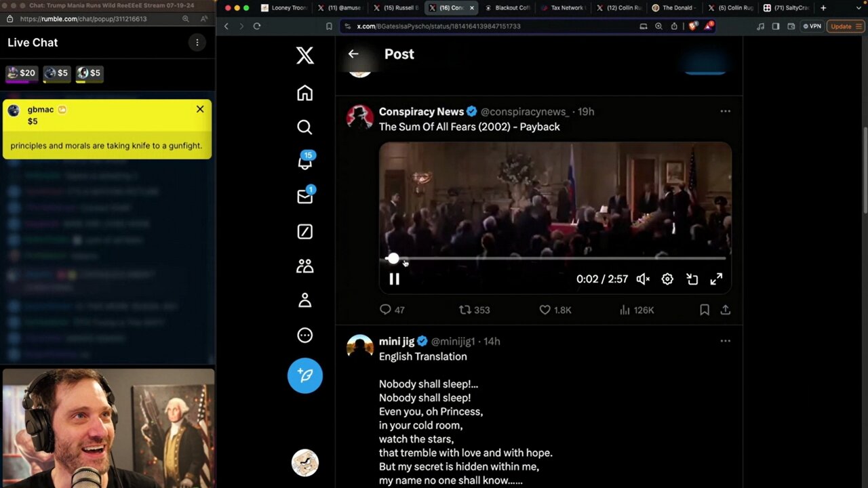Toggle the browser sidebar panel icon
Viewport: 868px width, 488px height.
[x=776, y=26]
